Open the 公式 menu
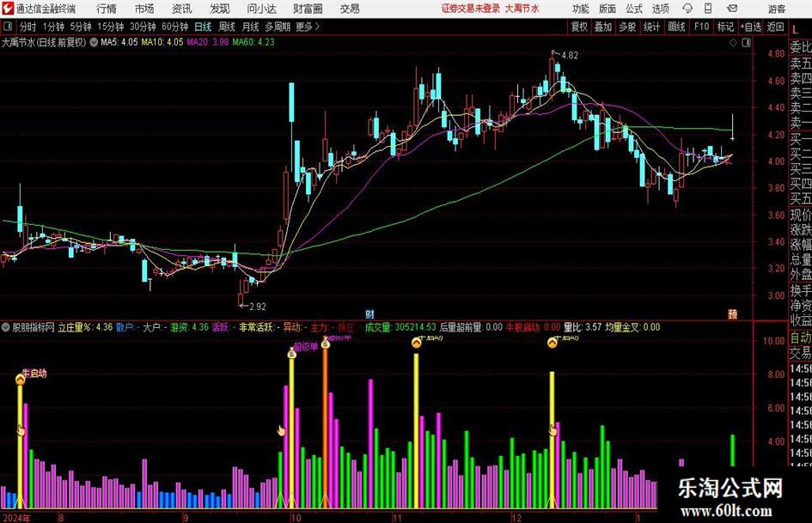 (634, 9)
